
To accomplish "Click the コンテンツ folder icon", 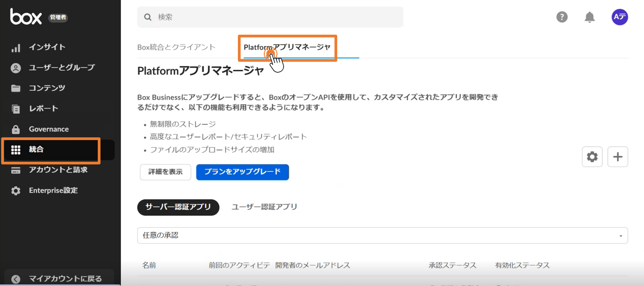I will pyautogui.click(x=16, y=88).
